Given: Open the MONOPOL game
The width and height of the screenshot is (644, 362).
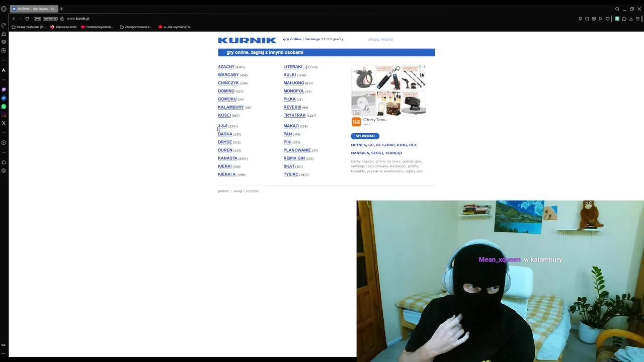Looking at the screenshot, I should [294, 91].
